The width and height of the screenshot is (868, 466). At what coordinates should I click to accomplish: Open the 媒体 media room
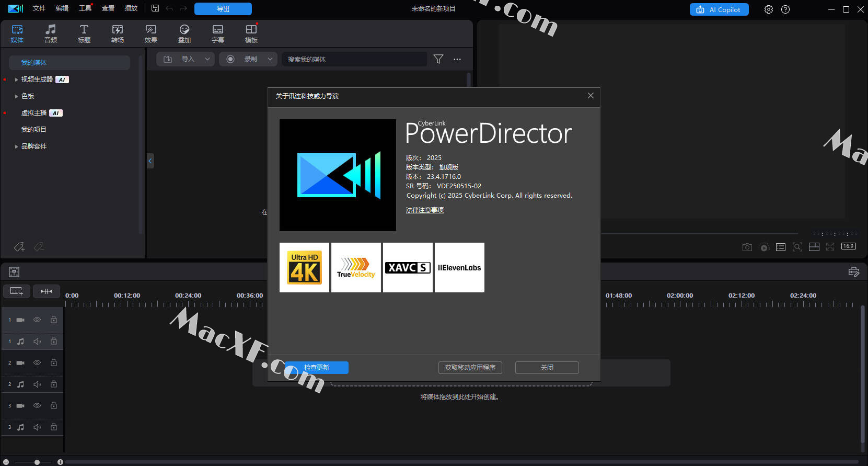pos(17,33)
